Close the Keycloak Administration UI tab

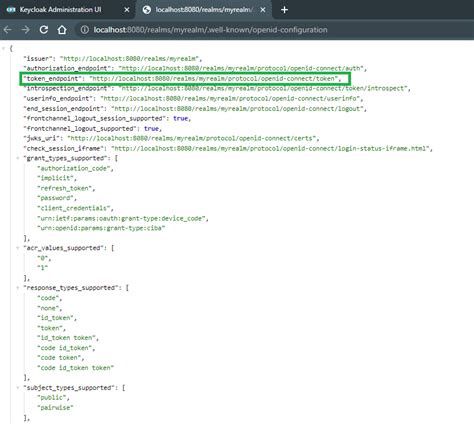point(127,10)
